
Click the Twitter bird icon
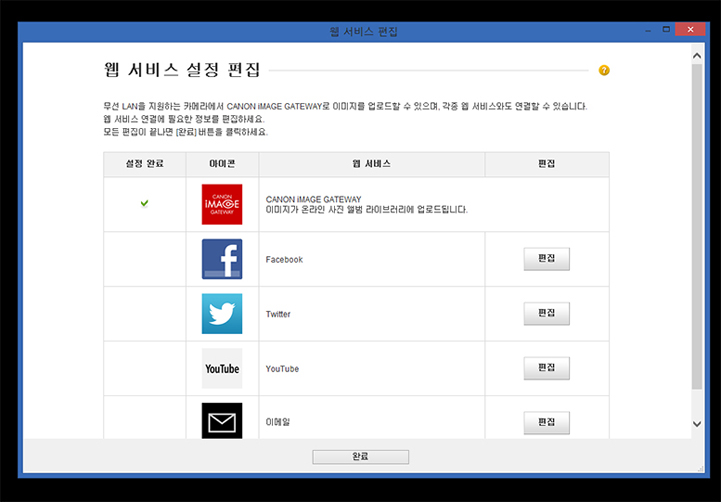(222, 314)
